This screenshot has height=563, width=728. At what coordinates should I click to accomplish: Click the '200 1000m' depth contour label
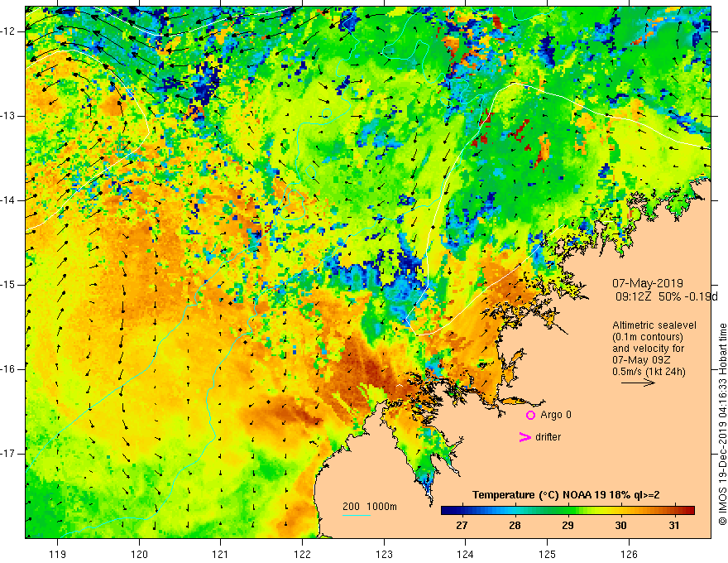(x=370, y=507)
